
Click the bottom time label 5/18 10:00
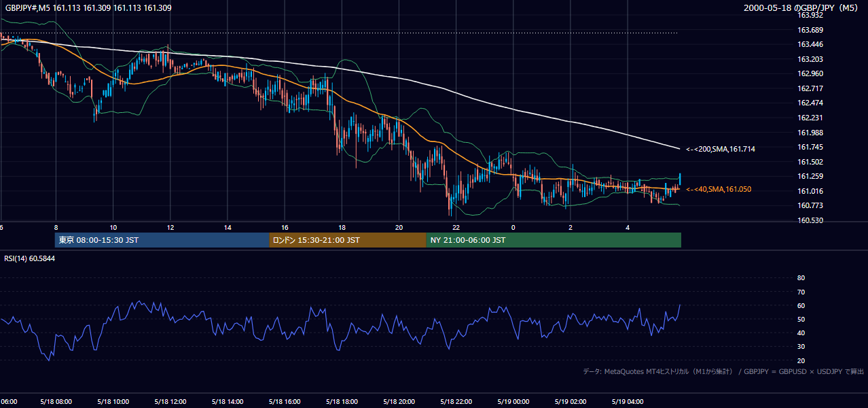coord(112,401)
